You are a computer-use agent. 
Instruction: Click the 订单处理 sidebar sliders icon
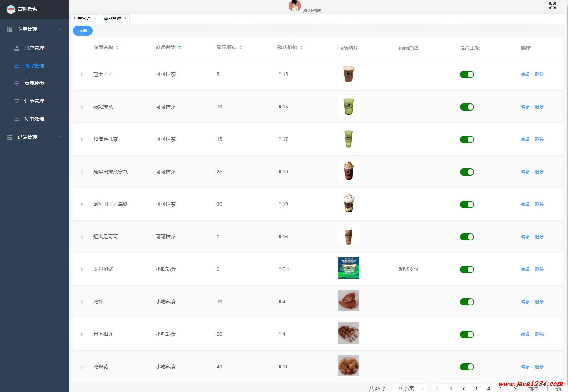coord(17,119)
